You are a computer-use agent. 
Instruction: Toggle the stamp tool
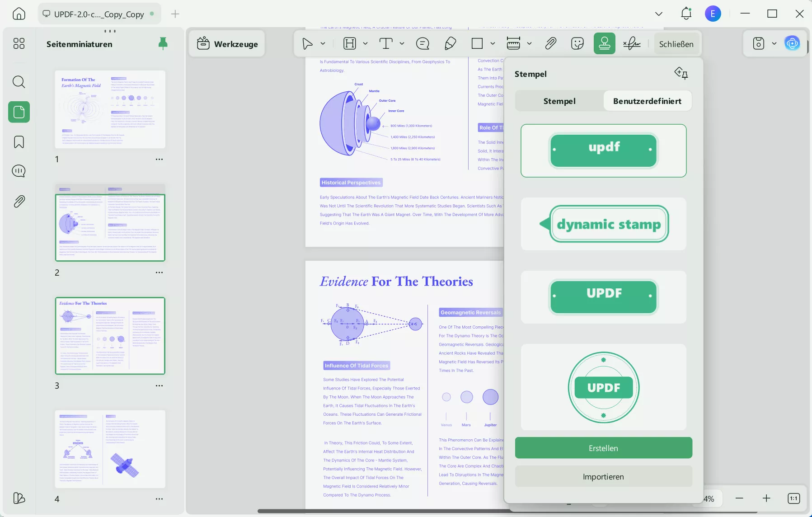[605, 43]
